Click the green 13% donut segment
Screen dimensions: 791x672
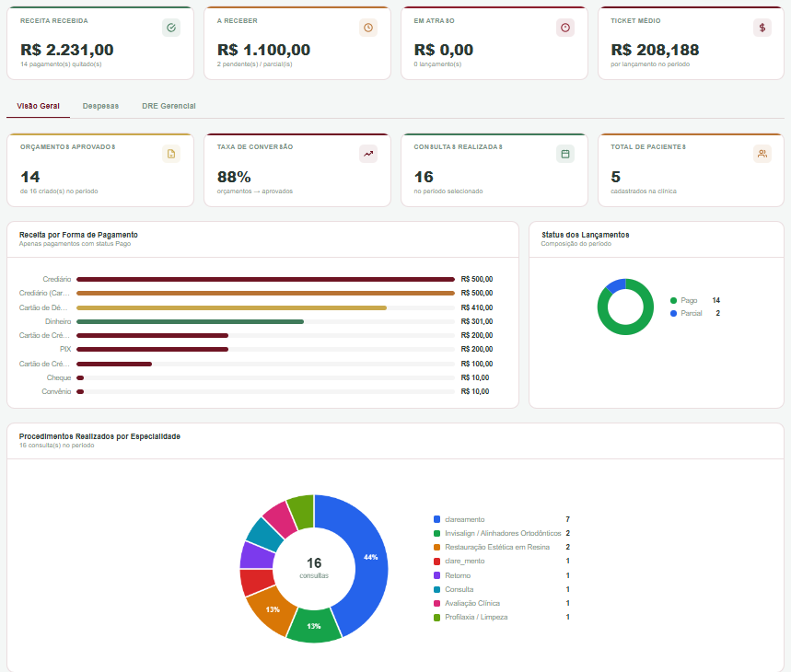314,626
